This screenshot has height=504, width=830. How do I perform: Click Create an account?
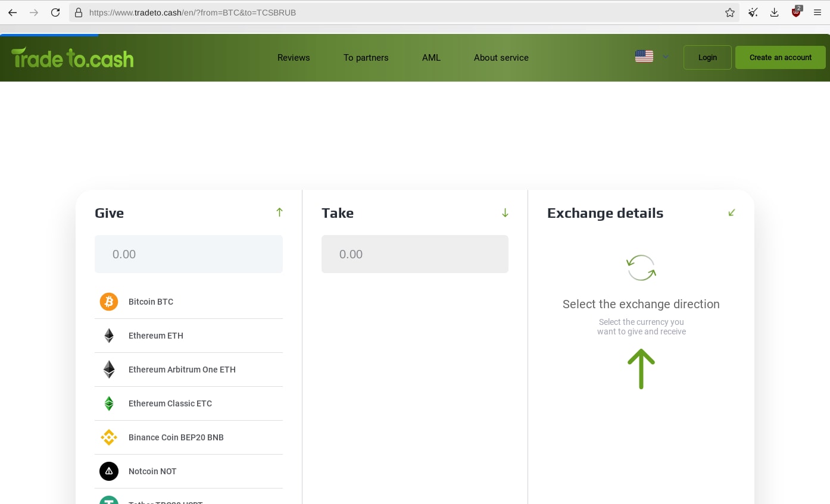pos(780,57)
